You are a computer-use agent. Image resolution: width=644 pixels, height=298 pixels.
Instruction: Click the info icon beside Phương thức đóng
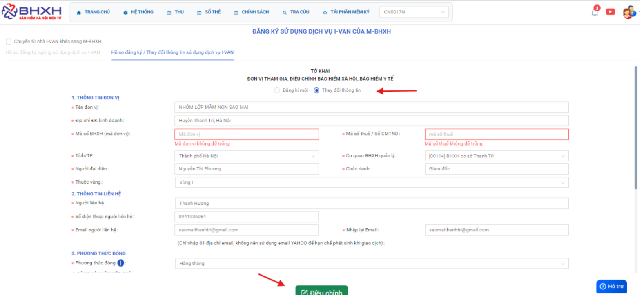[120, 263]
